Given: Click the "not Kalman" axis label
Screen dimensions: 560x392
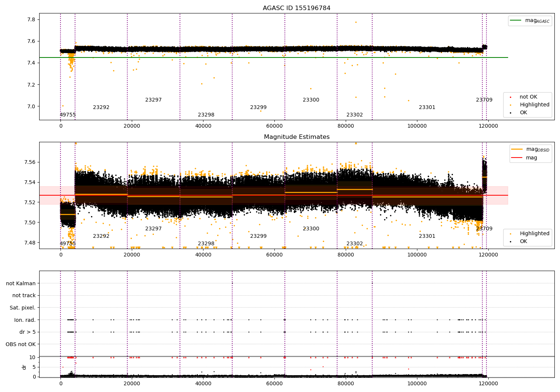Looking at the screenshot, I should [21, 283].
